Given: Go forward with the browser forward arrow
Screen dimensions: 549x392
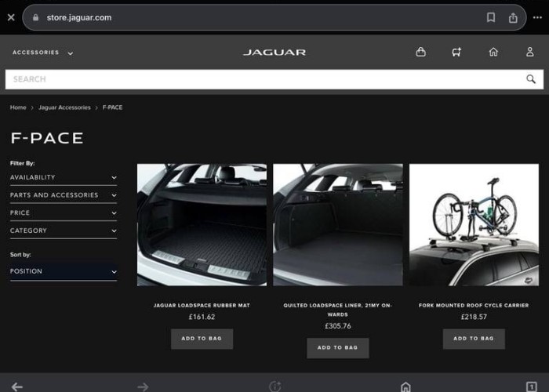Looking at the screenshot, I should tap(143, 387).
